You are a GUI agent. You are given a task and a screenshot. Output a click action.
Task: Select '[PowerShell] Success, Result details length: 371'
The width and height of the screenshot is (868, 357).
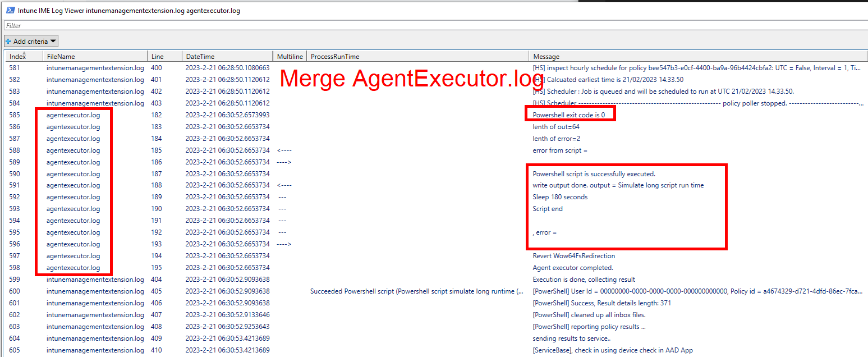(x=601, y=303)
